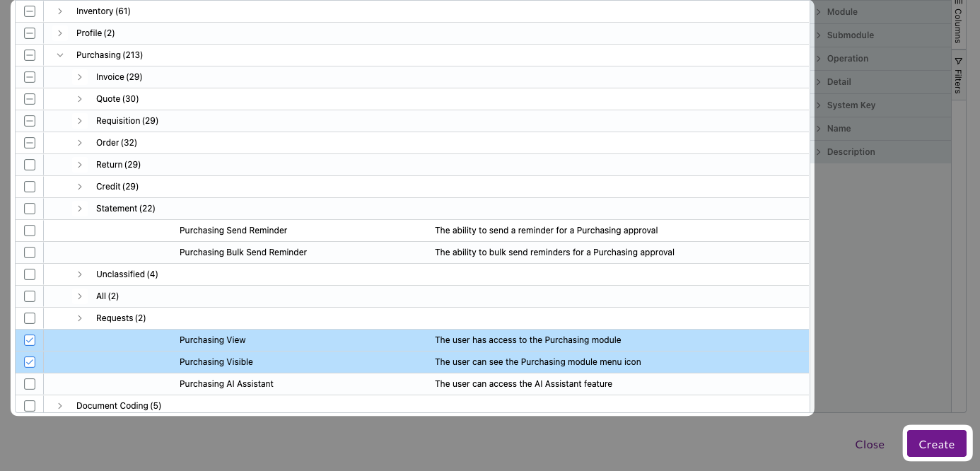This screenshot has height=471, width=980.
Task: Expand the System Key column filter
Action: click(x=817, y=105)
